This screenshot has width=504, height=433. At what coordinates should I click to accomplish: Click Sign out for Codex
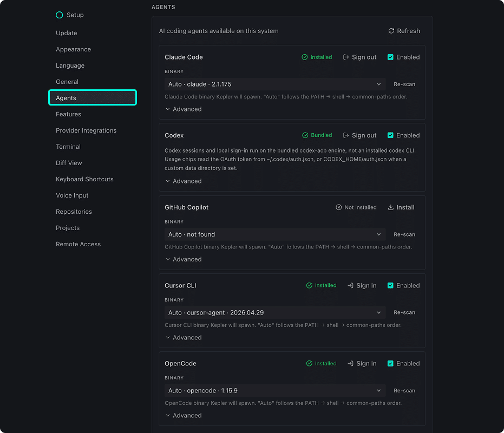[x=359, y=135]
